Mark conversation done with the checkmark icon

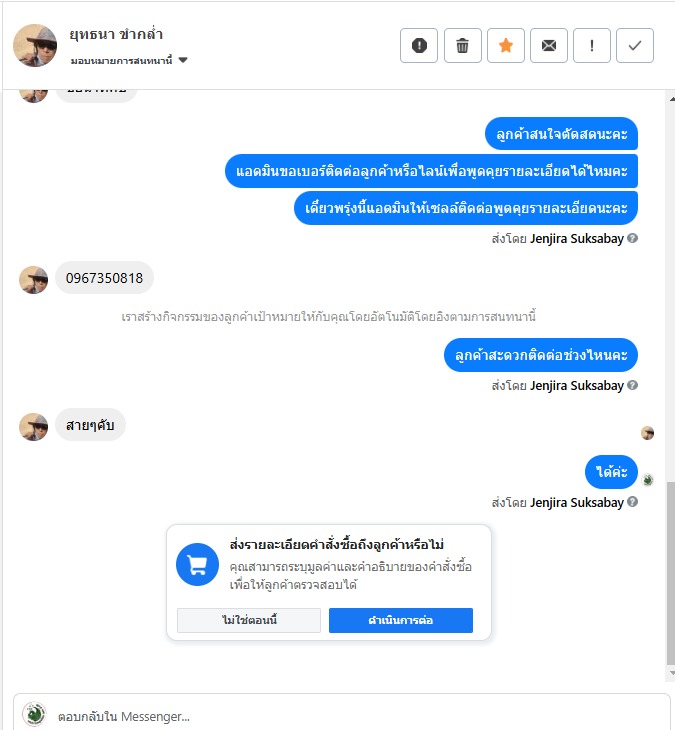pyautogui.click(x=635, y=46)
